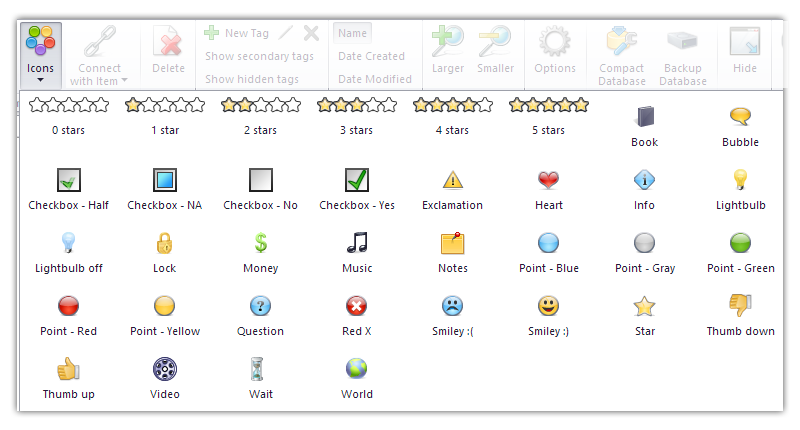The height and width of the screenshot is (430, 800).
Task: Click the Hide panel button
Action: coord(744,49)
